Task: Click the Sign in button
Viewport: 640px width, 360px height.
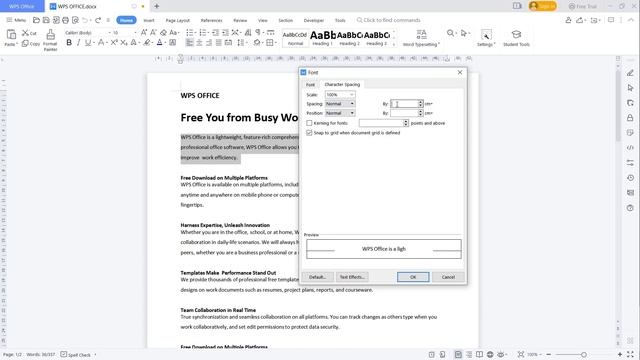Action: point(542,6)
